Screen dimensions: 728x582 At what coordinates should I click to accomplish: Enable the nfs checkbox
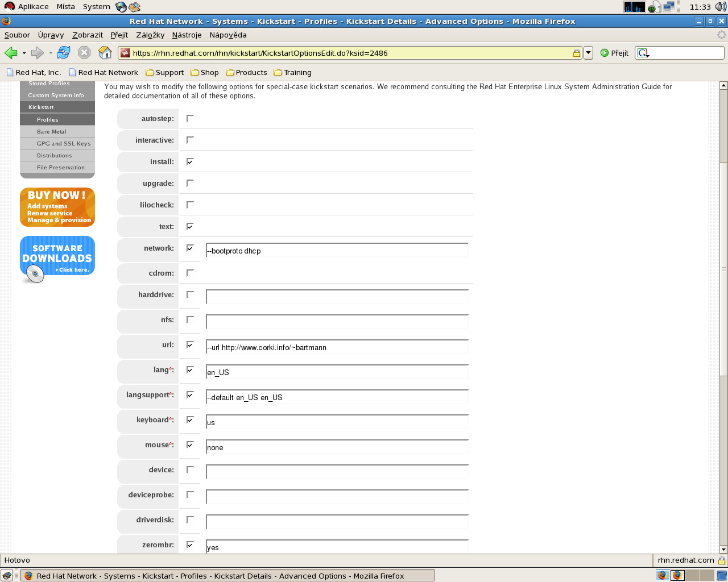(x=190, y=319)
